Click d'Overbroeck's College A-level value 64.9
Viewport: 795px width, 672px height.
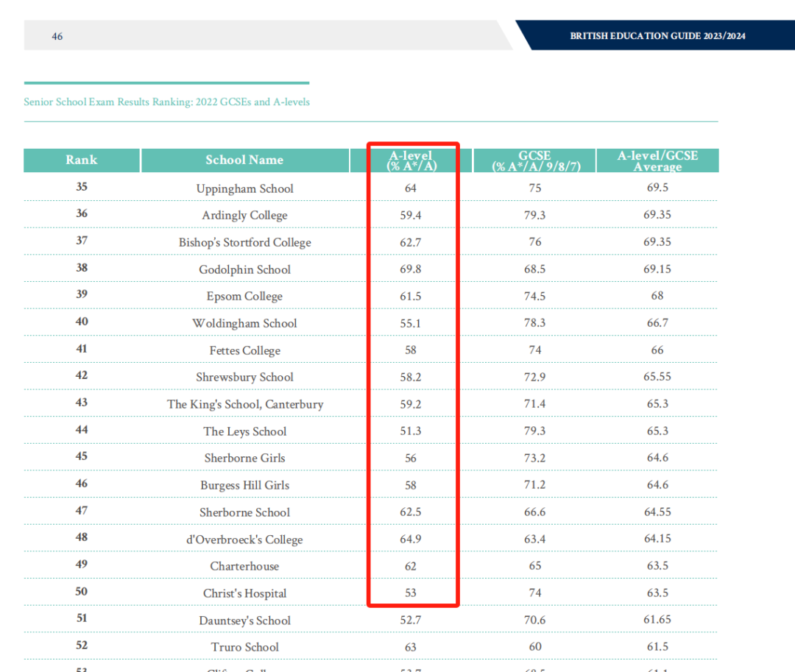tap(411, 540)
